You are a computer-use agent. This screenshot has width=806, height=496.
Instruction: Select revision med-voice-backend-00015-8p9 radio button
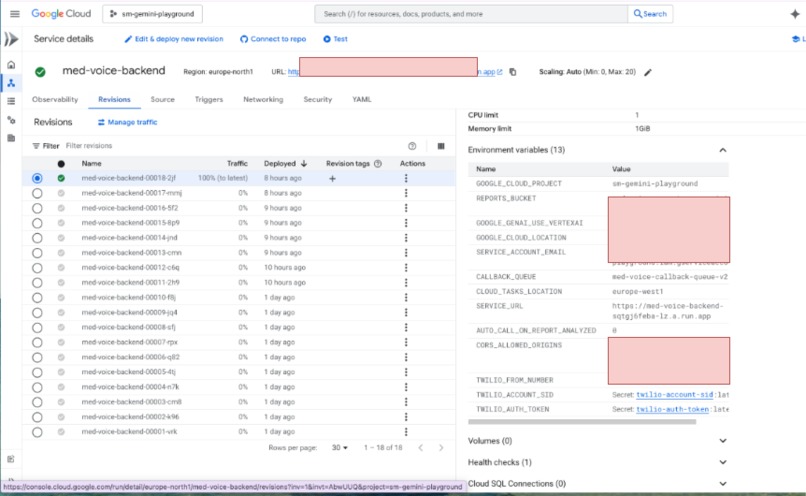click(x=37, y=223)
